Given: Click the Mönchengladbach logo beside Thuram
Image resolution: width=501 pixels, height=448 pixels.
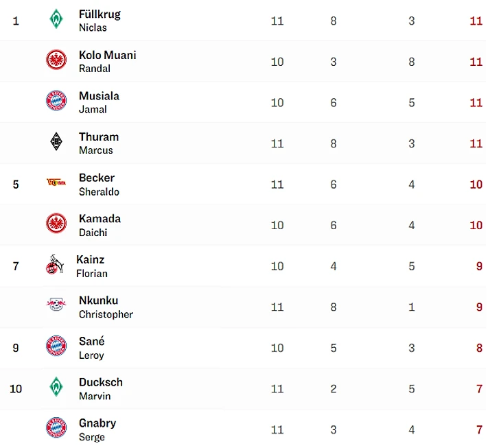Looking at the screenshot, I should coord(56,142).
